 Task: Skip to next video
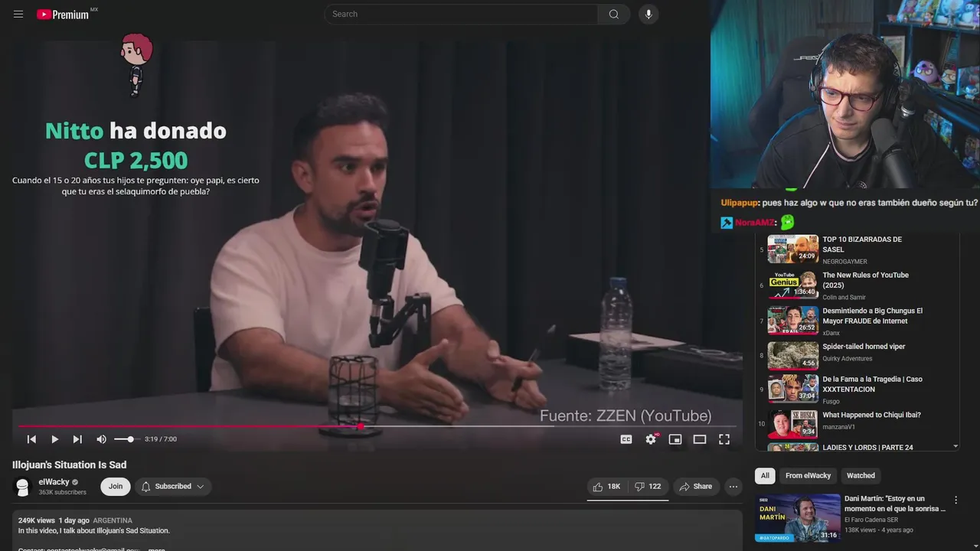coord(77,439)
